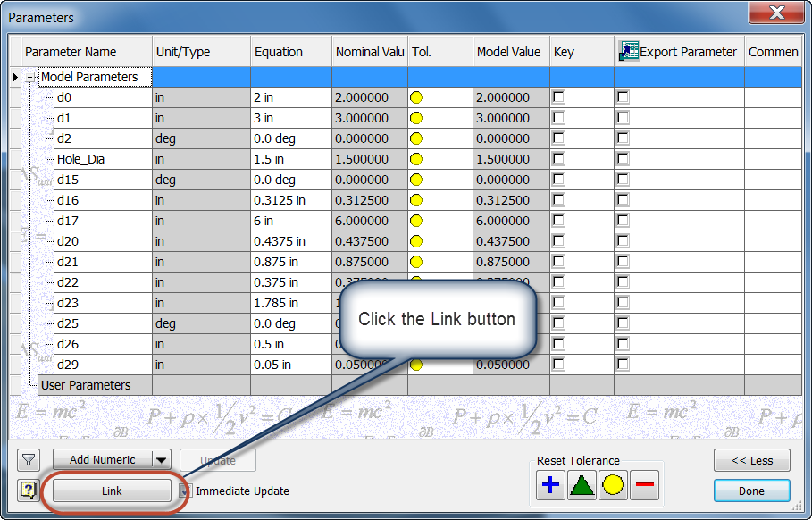Screen dimensions: 812x520
Task: Click the filter funnel icon
Action: tap(28, 460)
